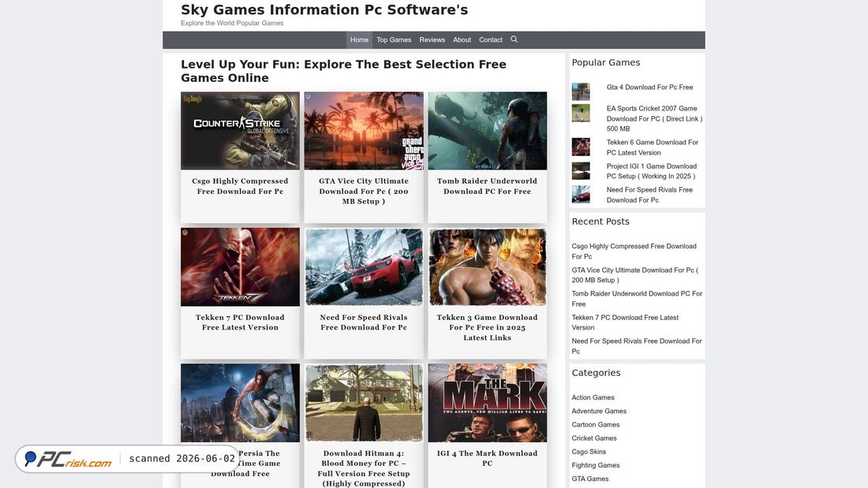Select the Adventure Games category

[x=599, y=411]
